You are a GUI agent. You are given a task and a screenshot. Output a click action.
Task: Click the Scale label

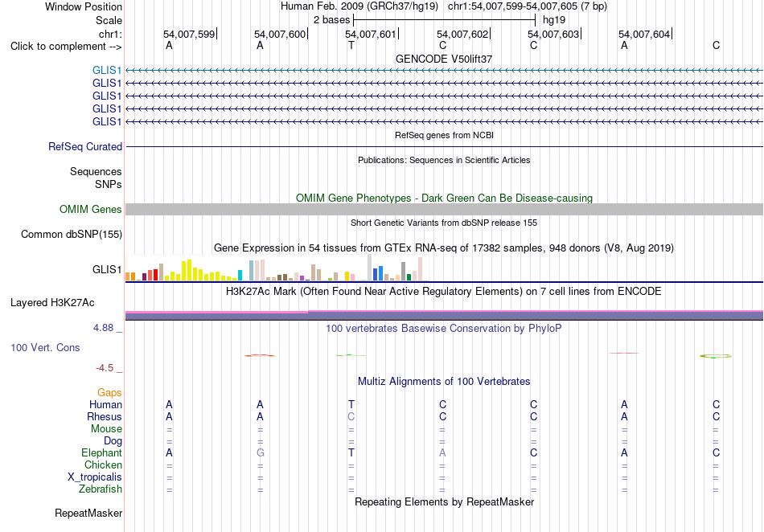(x=109, y=20)
